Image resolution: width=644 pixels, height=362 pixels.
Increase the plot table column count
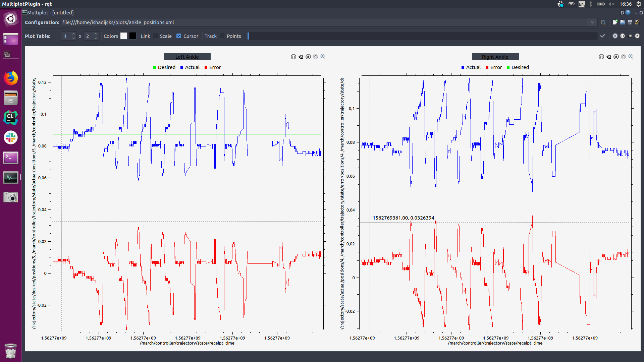(96, 34)
